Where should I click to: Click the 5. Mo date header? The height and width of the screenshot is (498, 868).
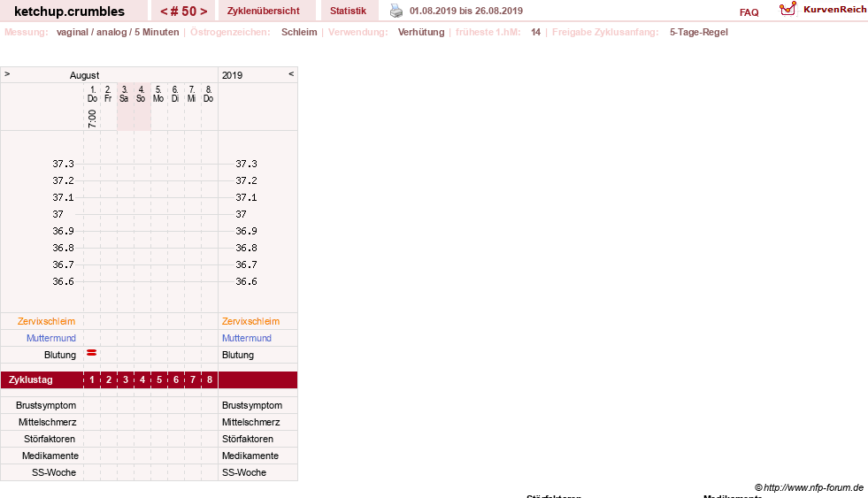pos(158,94)
